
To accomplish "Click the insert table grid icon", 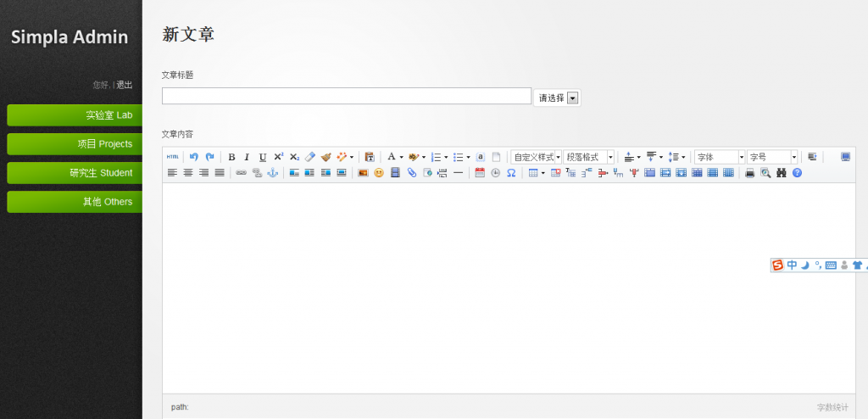I will [533, 173].
